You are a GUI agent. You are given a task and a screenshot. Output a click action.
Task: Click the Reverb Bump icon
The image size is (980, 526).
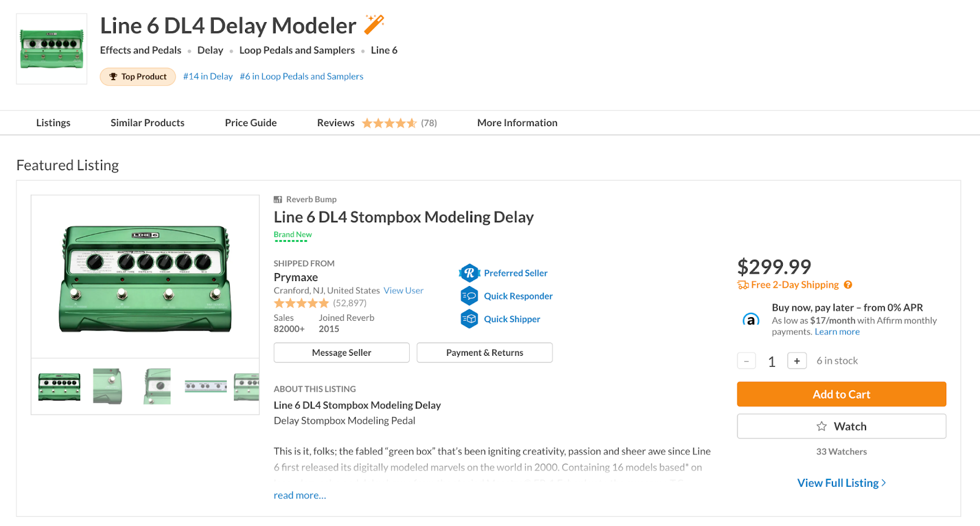278,200
